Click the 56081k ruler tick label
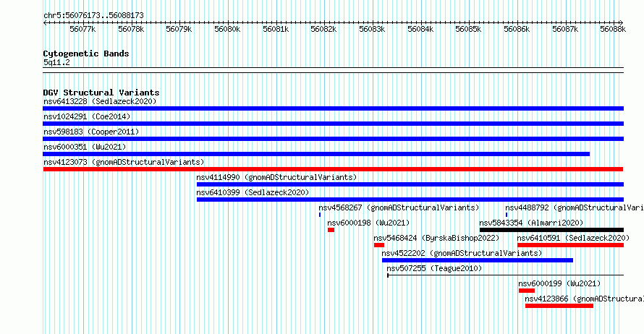Viewport: 644px width, 334px height. pos(276,29)
